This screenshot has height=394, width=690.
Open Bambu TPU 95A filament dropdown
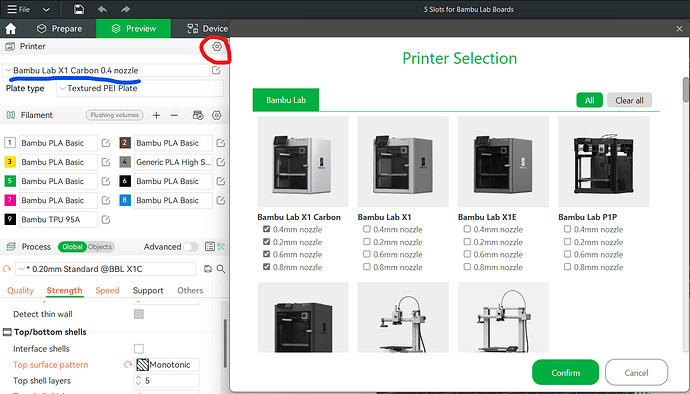coord(58,219)
